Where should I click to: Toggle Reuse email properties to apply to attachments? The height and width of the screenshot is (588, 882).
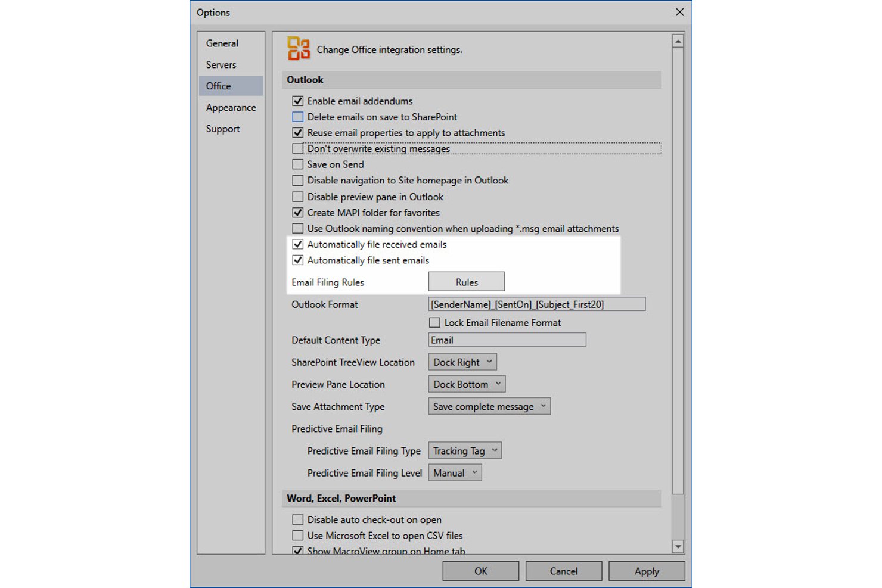click(298, 133)
